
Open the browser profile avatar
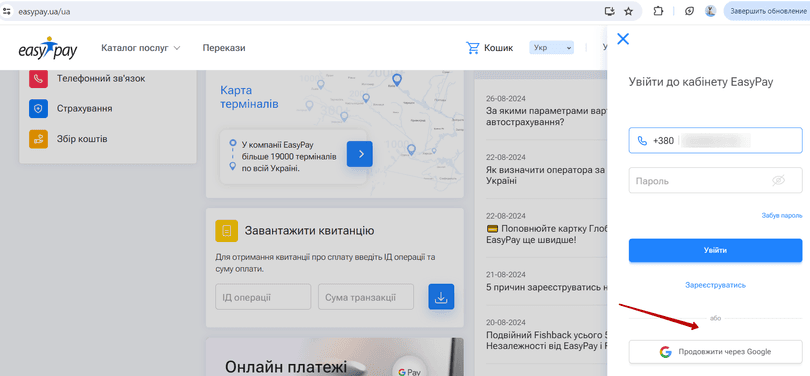(x=710, y=11)
